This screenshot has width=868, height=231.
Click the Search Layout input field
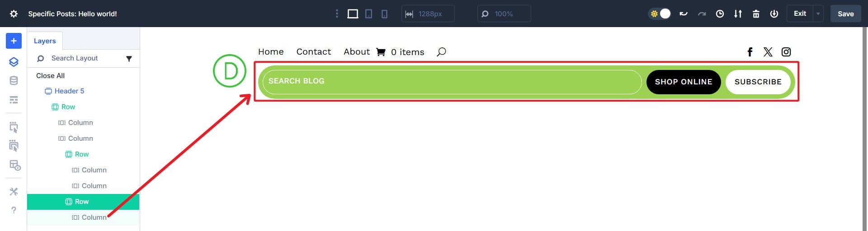pos(81,58)
